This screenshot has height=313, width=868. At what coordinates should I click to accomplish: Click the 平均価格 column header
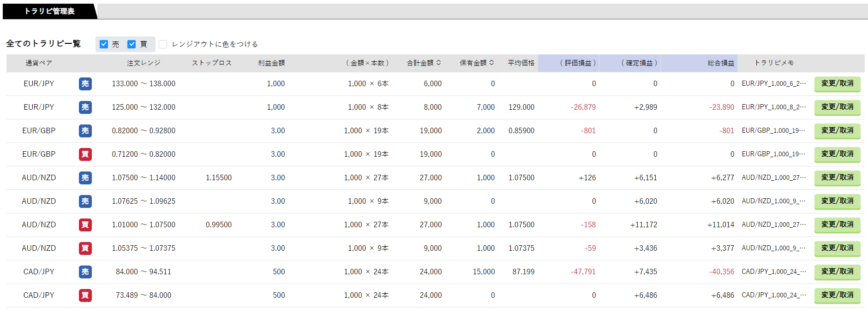[x=521, y=63]
